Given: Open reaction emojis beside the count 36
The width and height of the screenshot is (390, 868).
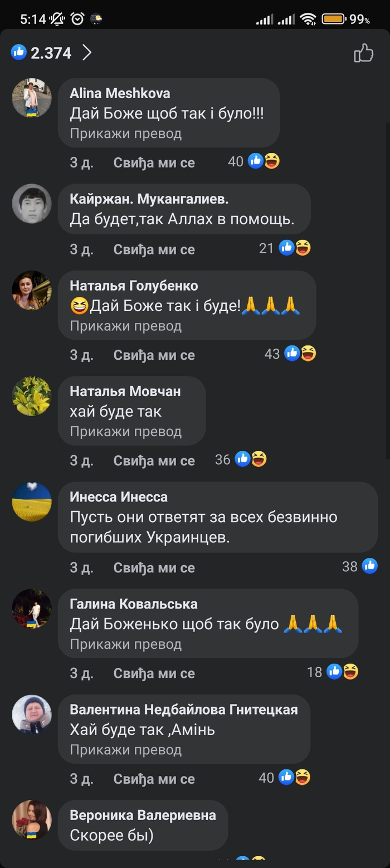Looking at the screenshot, I should point(251,459).
